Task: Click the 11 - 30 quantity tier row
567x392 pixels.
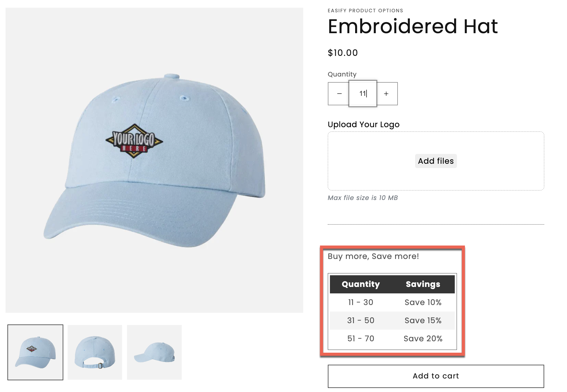Action: click(392, 302)
